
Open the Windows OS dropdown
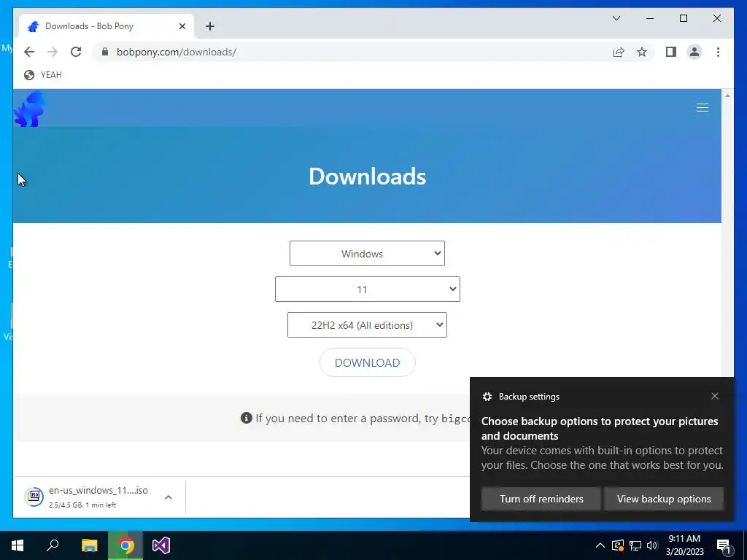367,253
